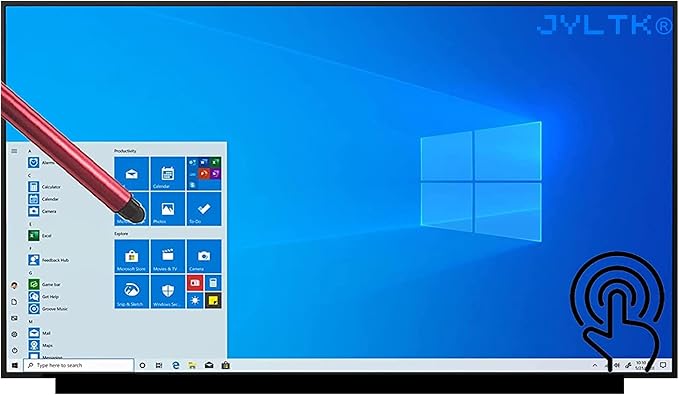
Task: Click the 'Type here to search' box
Action: [79, 366]
